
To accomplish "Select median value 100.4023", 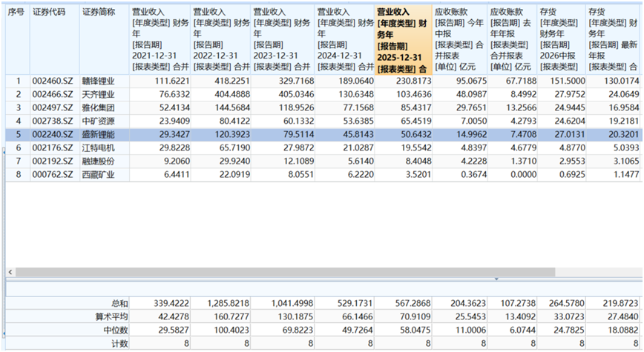I will [x=220, y=331].
